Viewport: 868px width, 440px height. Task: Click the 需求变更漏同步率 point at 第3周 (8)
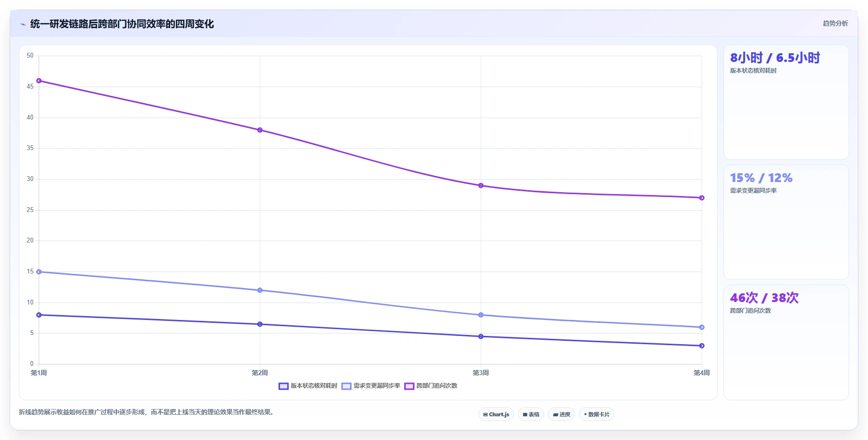[x=481, y=315]
